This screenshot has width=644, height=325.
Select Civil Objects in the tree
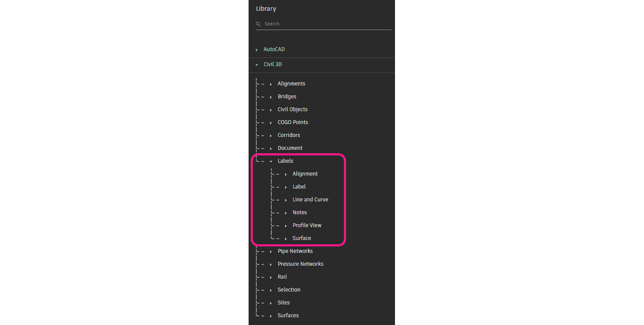[x=292, y=109]
